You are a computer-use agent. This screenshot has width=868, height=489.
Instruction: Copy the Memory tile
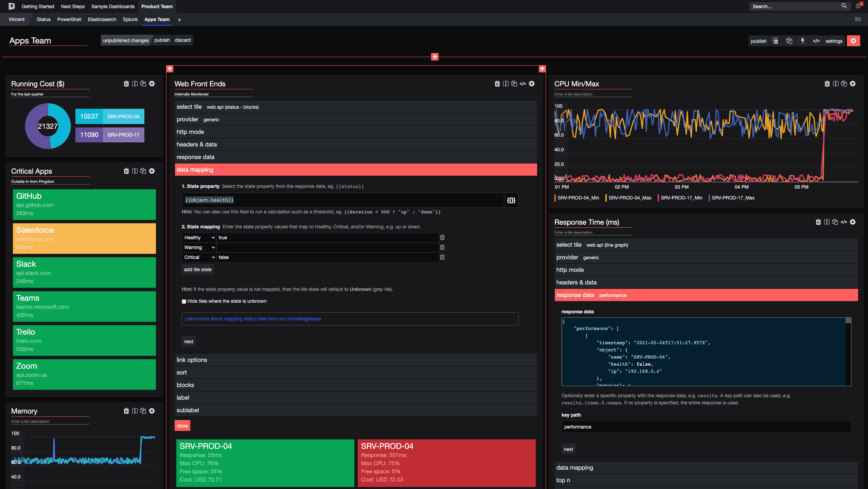(143, 411)
